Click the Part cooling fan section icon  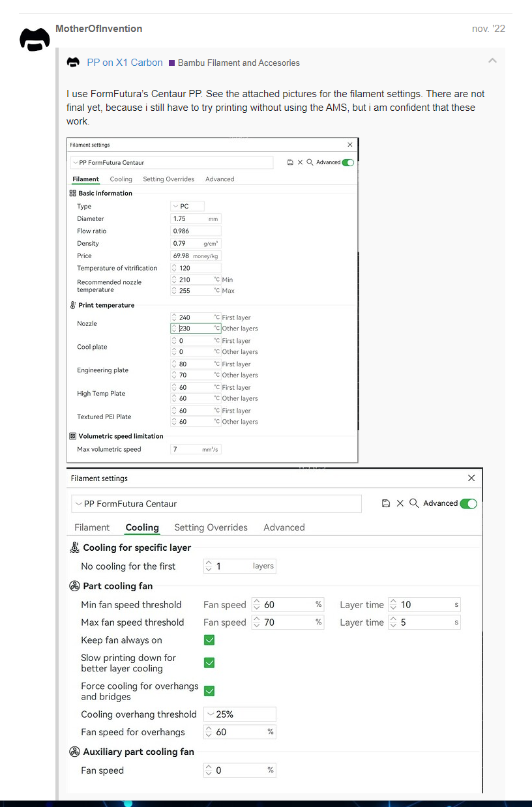coord(74,586)
